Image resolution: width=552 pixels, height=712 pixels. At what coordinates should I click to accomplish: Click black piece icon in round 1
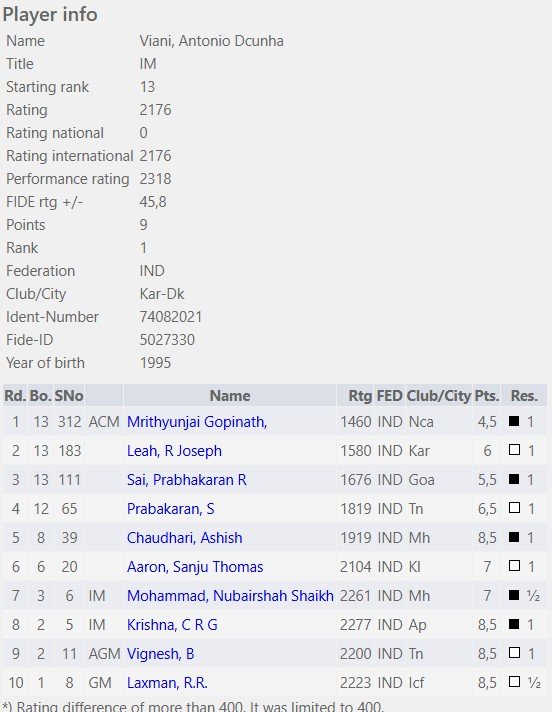514,421
